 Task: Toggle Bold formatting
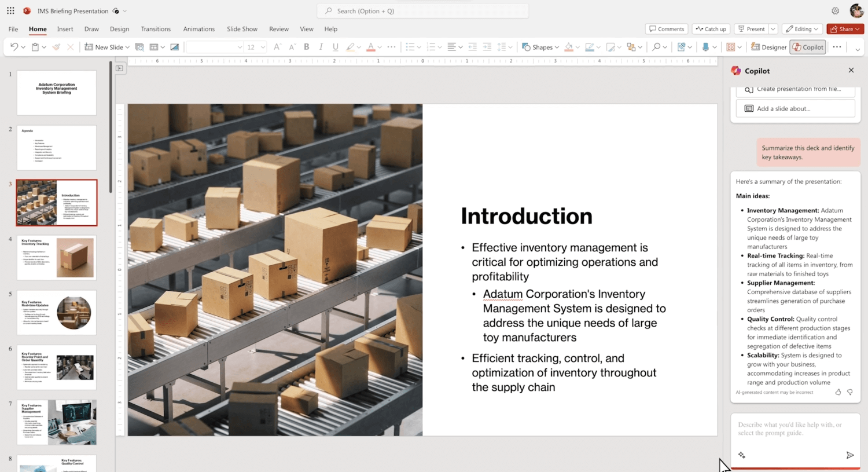[307, 47]
